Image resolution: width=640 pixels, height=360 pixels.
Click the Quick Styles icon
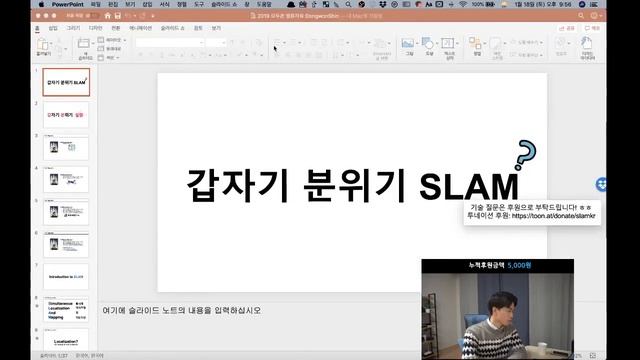[x=496, y=43]
